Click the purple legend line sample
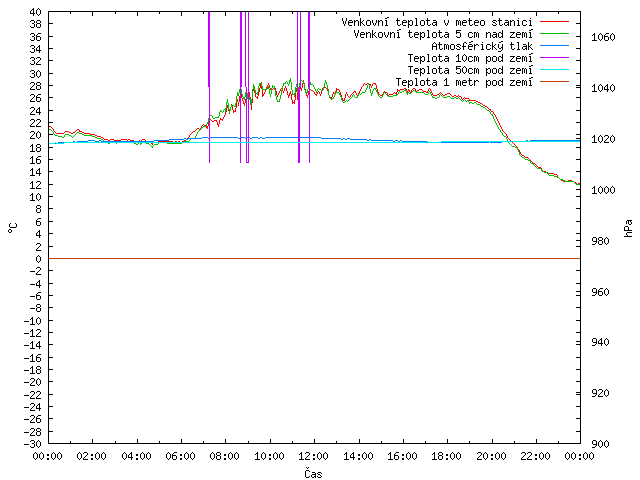 pos(554,58)
